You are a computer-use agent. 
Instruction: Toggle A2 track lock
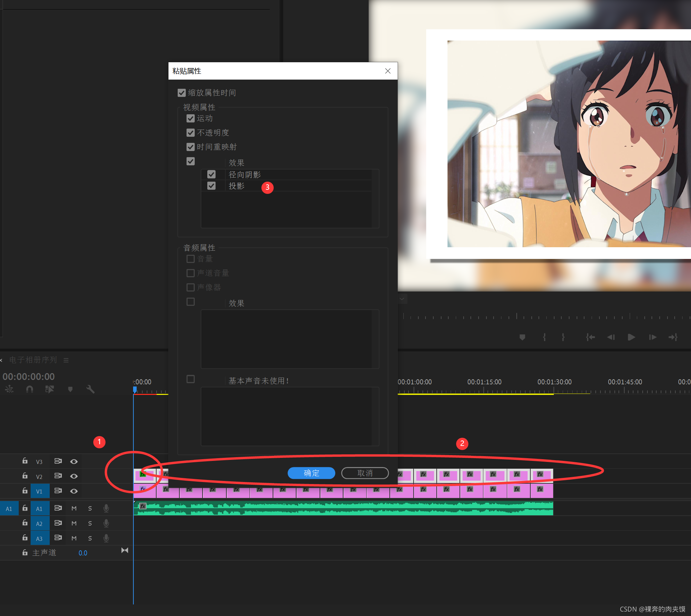[x=25, y=523]
